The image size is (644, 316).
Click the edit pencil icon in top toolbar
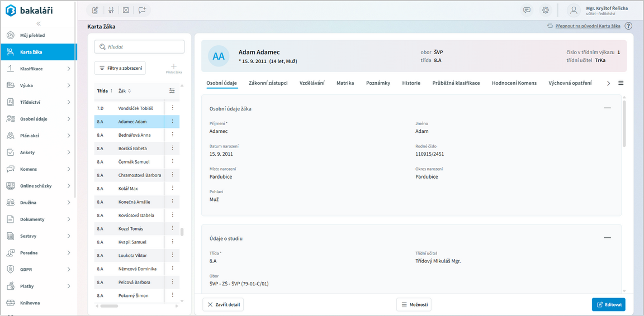coord(95,10)
